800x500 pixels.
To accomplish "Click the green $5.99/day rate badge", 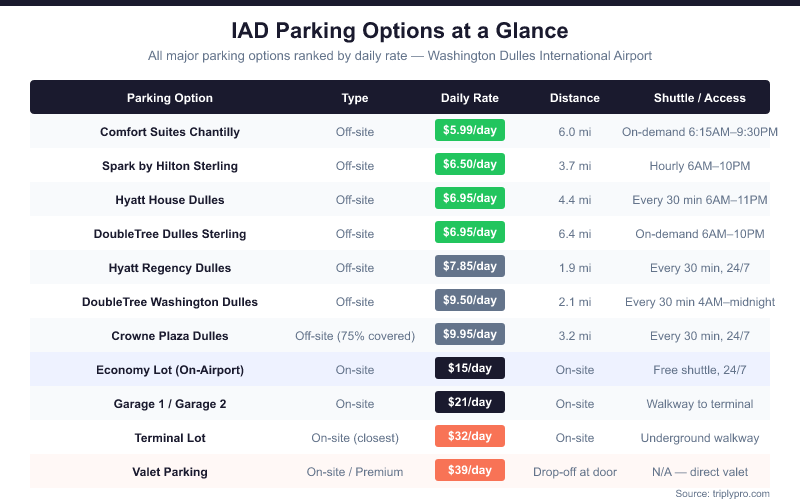I will pyautogui.click(x=470, y=131).
